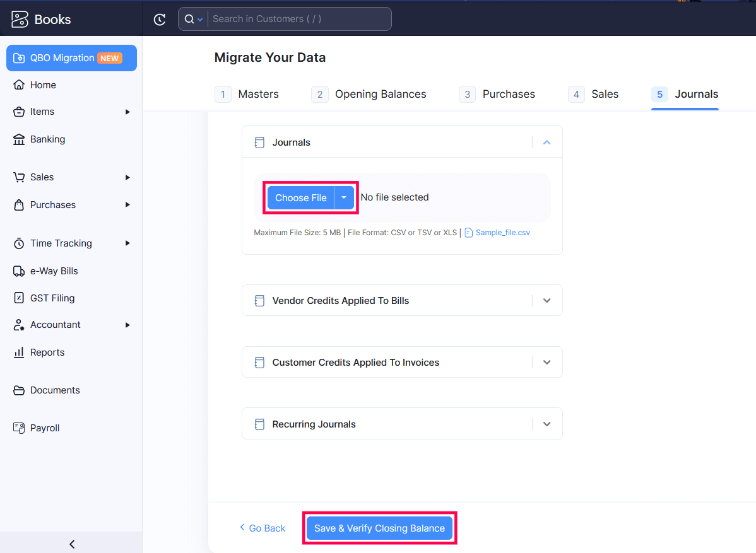Image resolution: width=756 pixels, height=553 pixels.
Task: Click Save & Verify Closing Balance
Action: tap(379, 528)
